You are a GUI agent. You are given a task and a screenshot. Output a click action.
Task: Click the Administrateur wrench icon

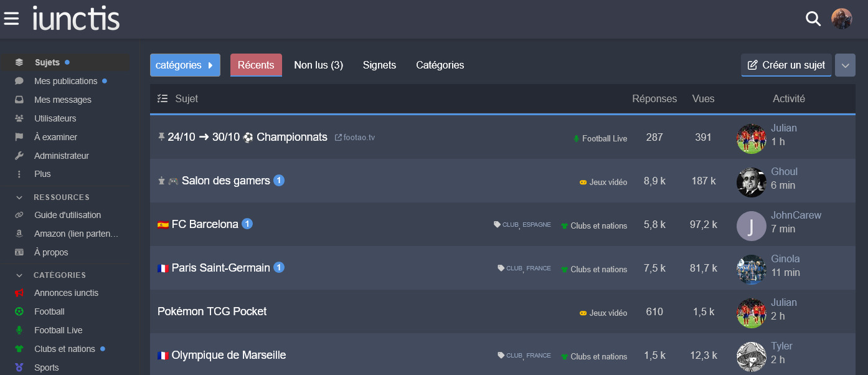coord(19,156)
